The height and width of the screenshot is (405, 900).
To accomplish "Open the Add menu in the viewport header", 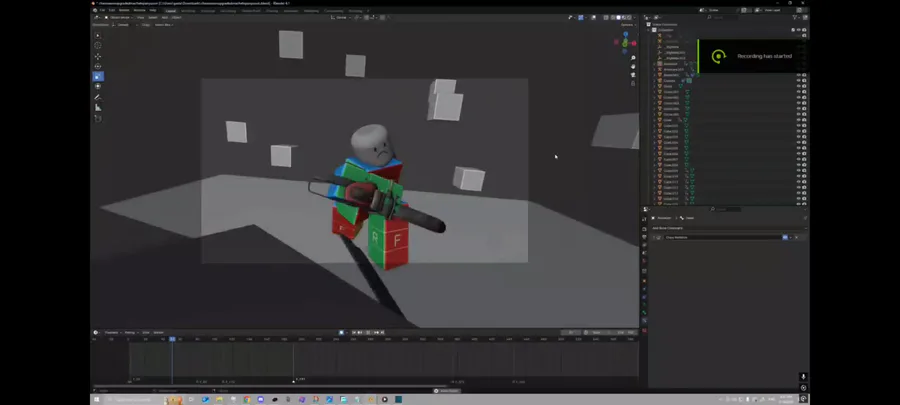I will [165, 17].
